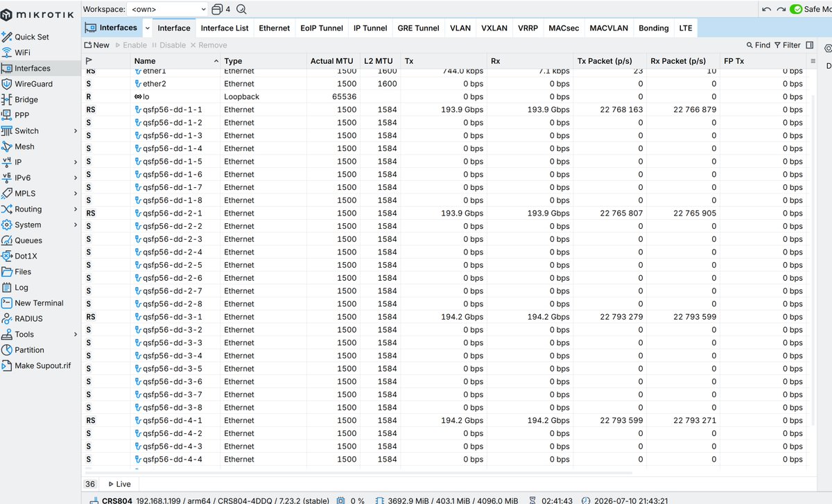The image size is (832, 504).
Task: Open the Partition section
Action: pyautogui.click(x=29, y=350)
